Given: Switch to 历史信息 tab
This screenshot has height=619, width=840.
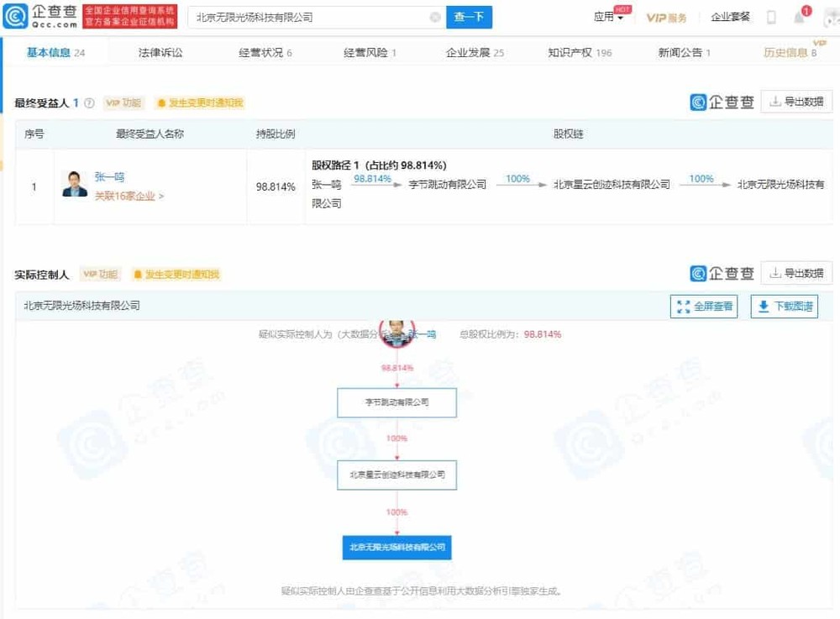Looking at the screenshot, I should (x=790, y=52).
